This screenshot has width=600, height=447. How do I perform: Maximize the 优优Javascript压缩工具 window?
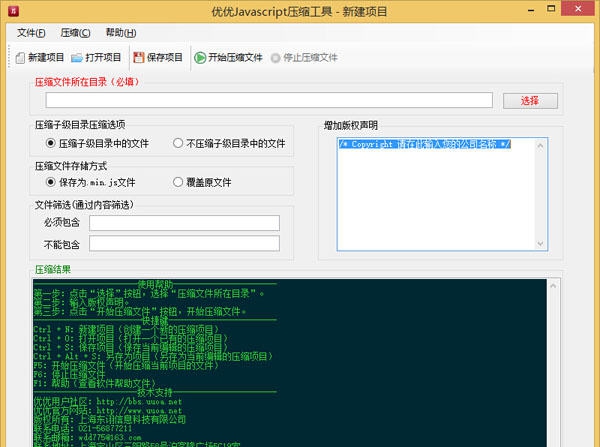click(x=551, y=8)
